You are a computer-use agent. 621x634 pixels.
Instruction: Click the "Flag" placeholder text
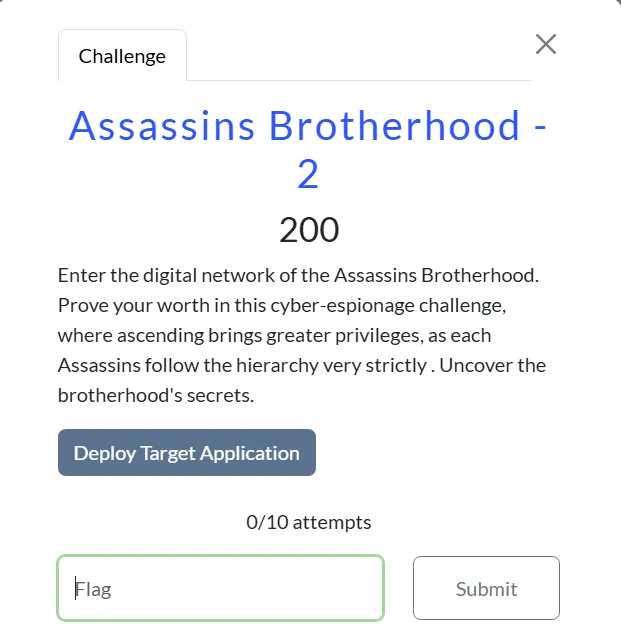click(x=93, y=589)
